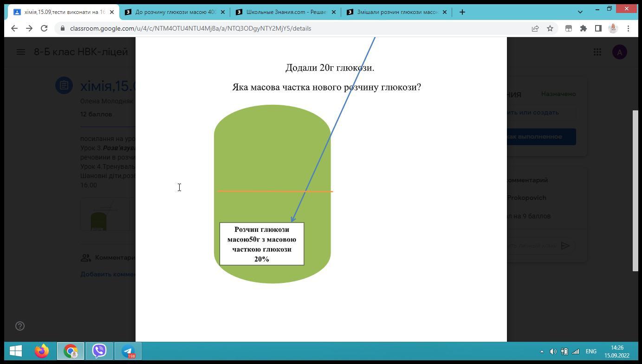Send the private comment with the arrow icon
This screenshot has height=364, width=642.
[565, 246]
